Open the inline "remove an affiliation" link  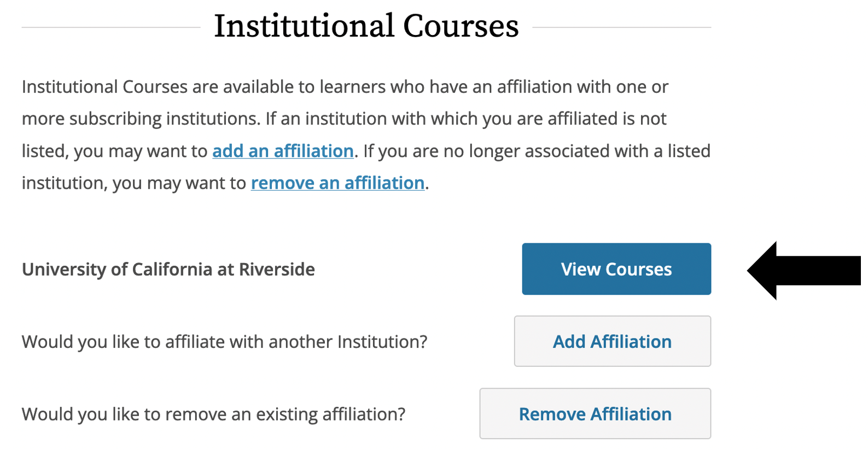click(337, 183)
